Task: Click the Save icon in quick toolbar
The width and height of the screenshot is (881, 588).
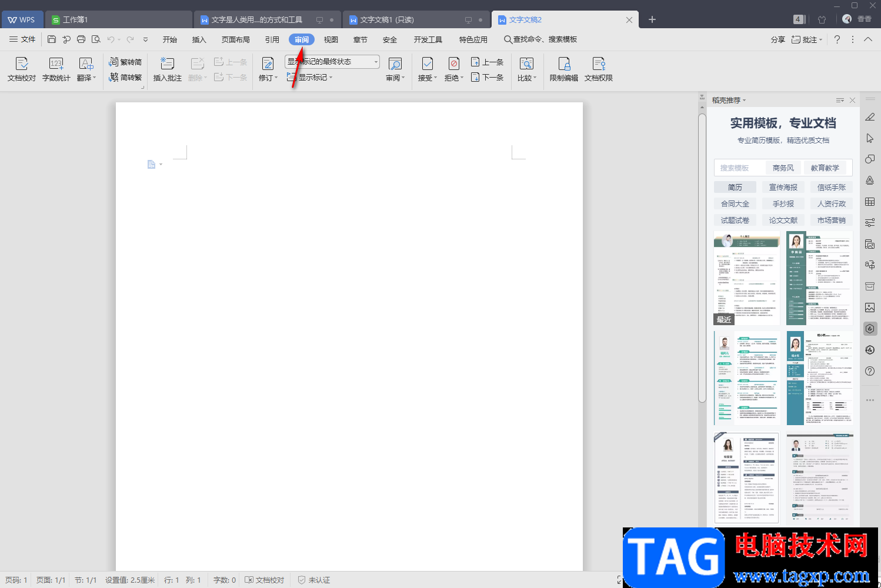Action: click(52, 39)
